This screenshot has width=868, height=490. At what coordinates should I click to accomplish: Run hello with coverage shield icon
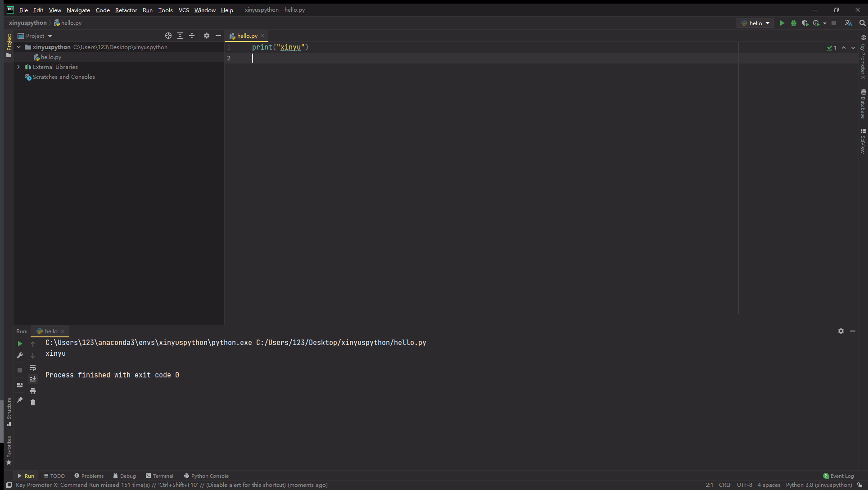[805, 23]
